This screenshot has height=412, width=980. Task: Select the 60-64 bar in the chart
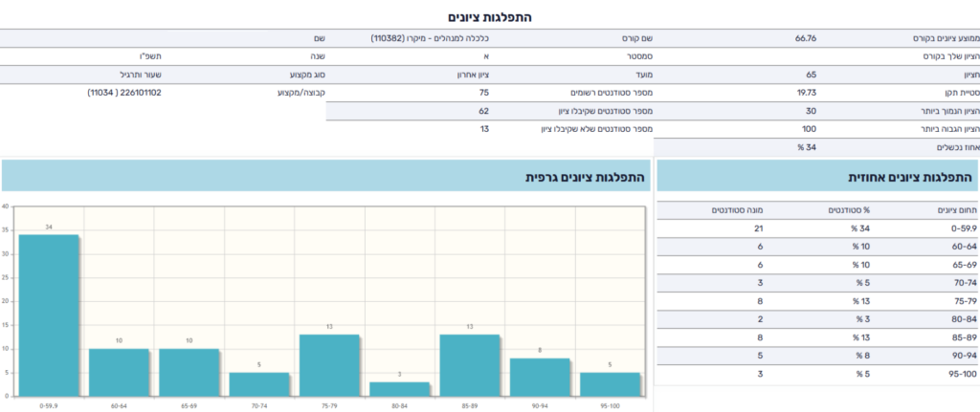119,372
